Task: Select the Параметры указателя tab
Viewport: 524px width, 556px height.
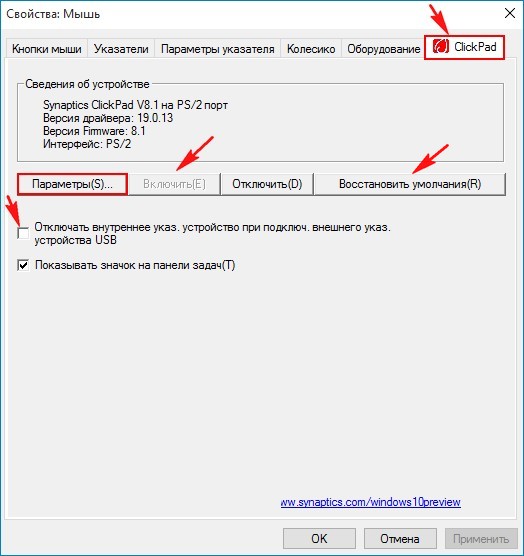Action: pos(217,49)
